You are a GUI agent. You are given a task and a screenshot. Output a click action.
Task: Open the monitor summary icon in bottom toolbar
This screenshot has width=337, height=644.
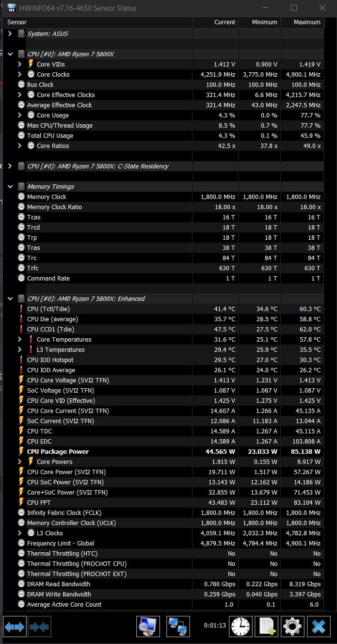point(148,627)
